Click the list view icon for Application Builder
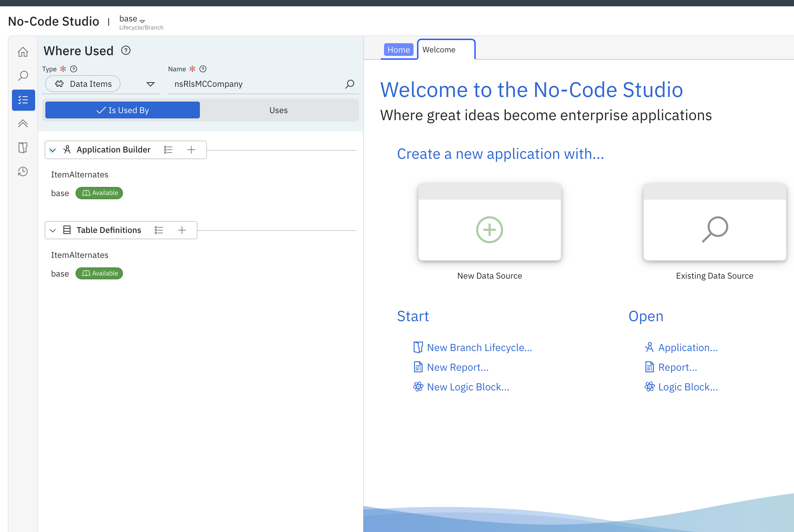Image resolution: width=794 pixels, height=532 pixels. click(x=168, y=150)
